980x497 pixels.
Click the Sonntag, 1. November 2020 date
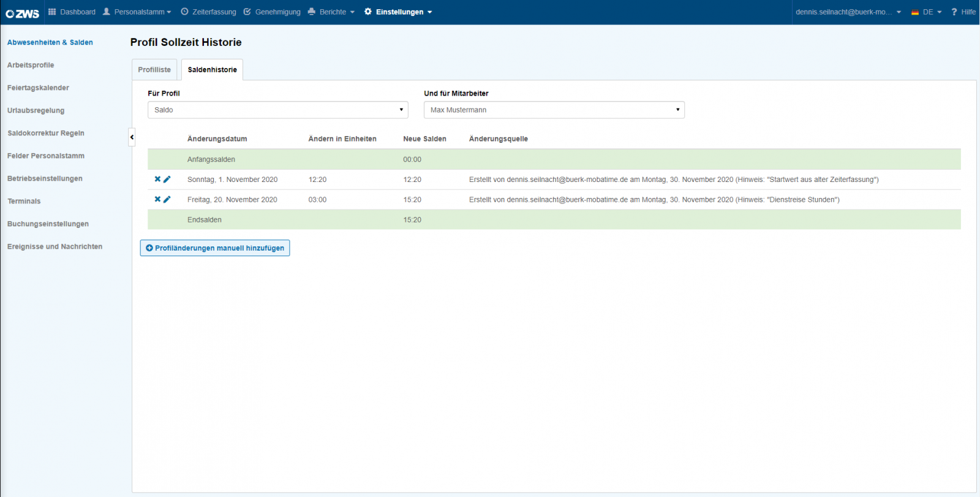coord(232,180)
